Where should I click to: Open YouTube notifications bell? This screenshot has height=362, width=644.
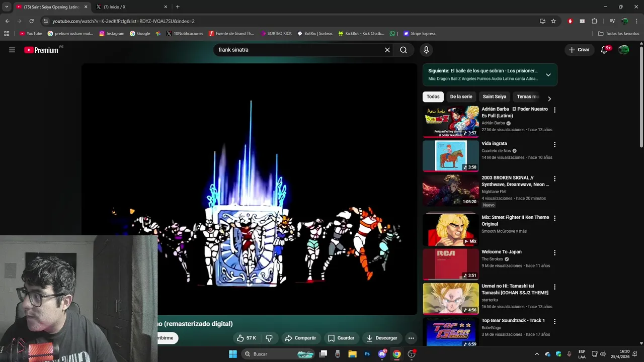pyautogui.click(x=605, y=50)
